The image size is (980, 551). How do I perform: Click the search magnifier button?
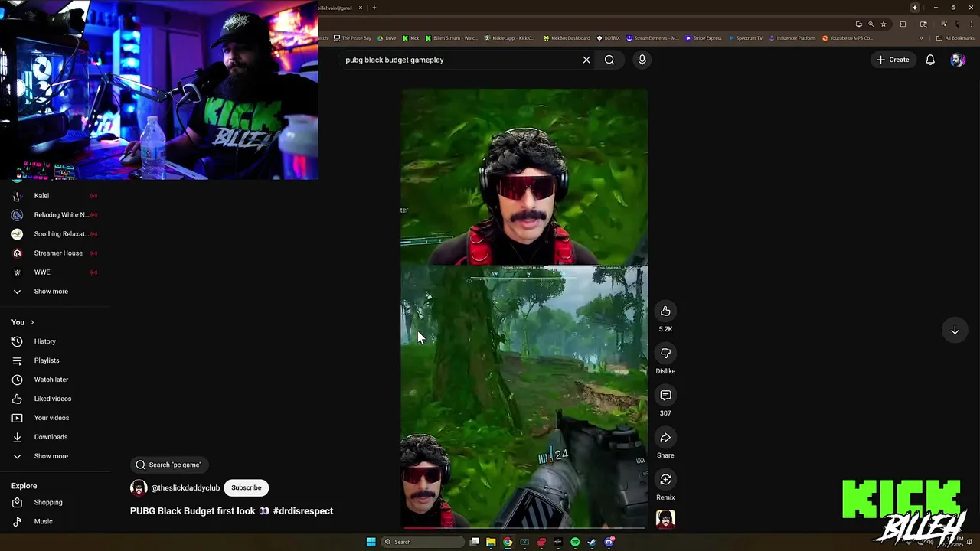[x=609, y=60]
